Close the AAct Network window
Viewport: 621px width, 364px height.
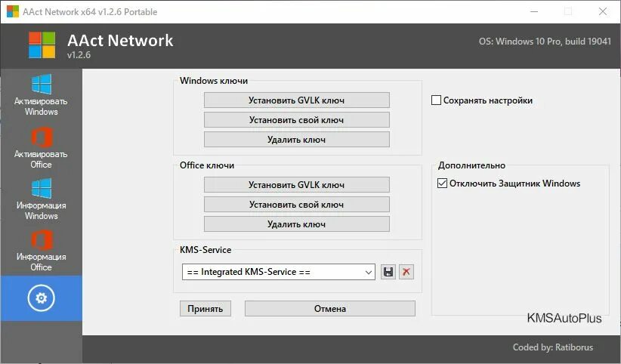(x=602, y=11)
